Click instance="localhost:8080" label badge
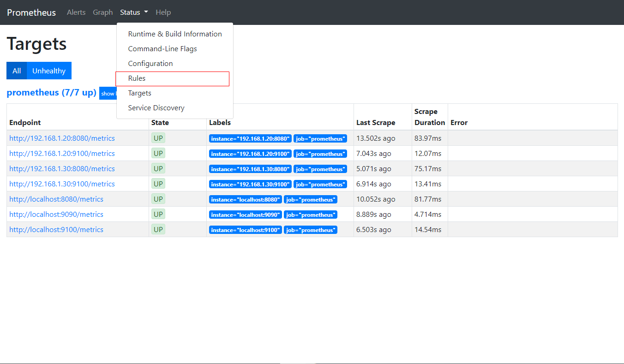The image size is (624, 364). [246, 199]
